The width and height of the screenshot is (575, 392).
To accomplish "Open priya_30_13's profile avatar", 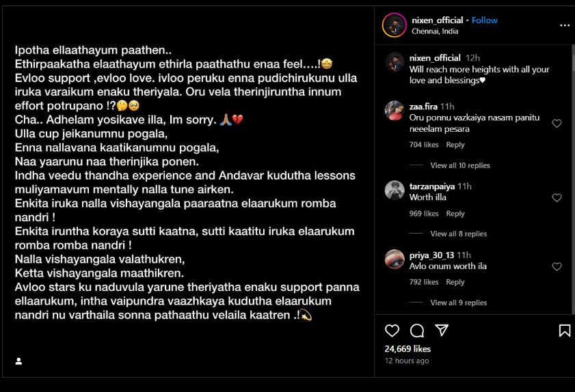I will 395,260.
